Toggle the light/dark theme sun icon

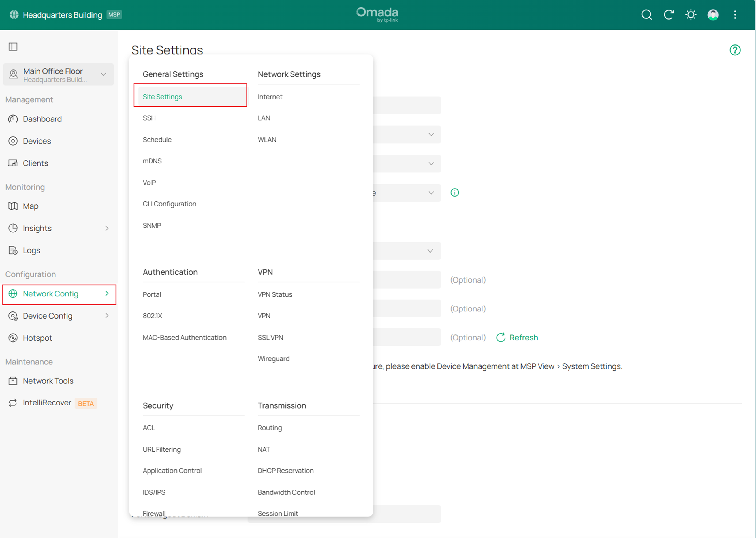point(691,14)
